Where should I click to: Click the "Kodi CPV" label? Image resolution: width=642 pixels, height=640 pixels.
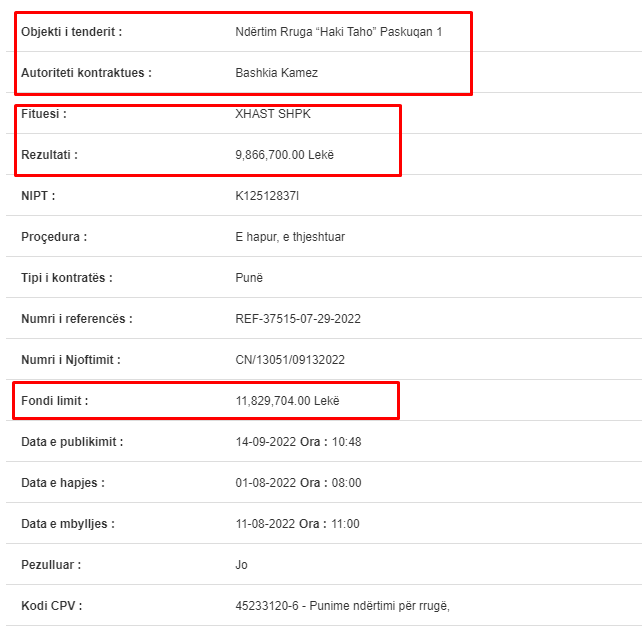click(x=52, y=606)
